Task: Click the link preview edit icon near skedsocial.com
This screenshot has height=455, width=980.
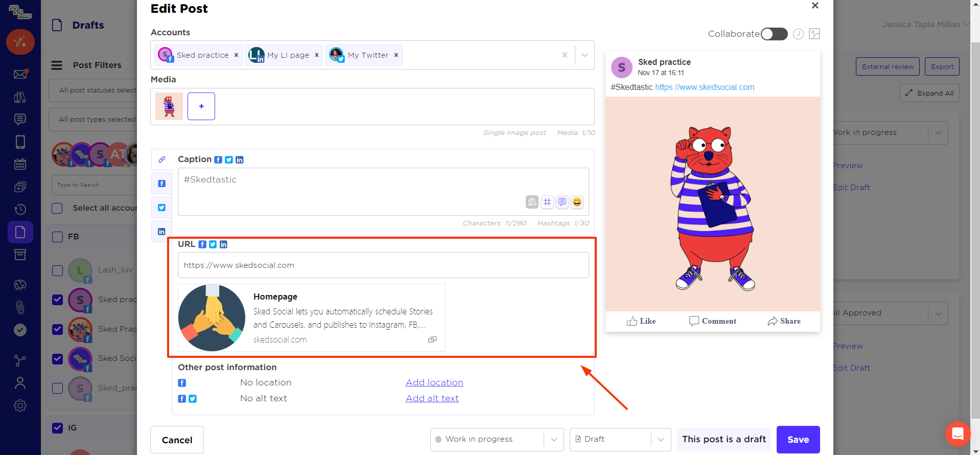Action: (432, 339)
